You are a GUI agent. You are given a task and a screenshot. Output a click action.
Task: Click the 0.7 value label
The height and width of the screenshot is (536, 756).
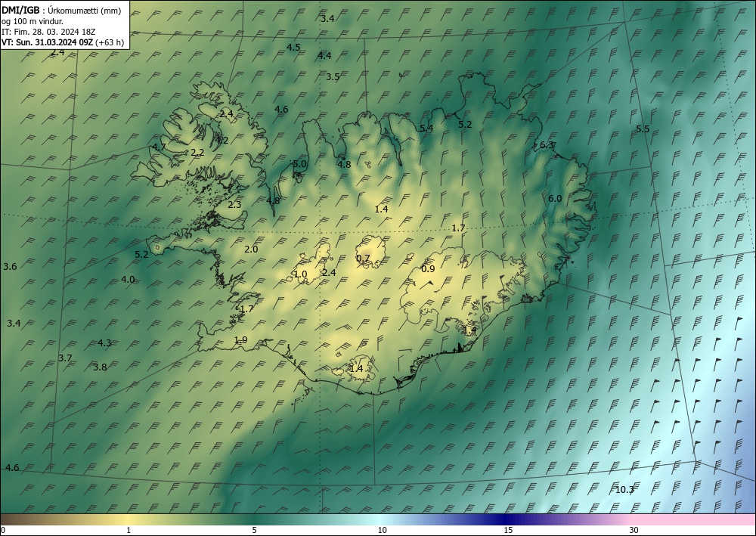363,259
